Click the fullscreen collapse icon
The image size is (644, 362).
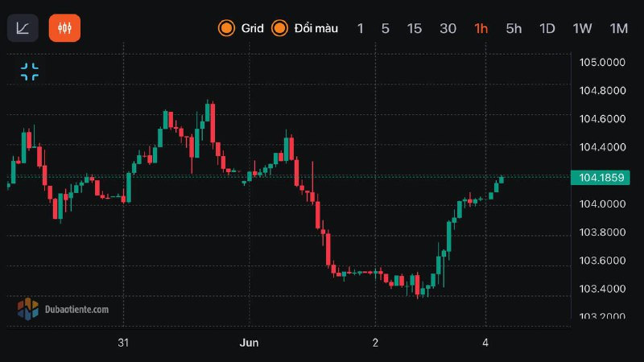point(30,72)
